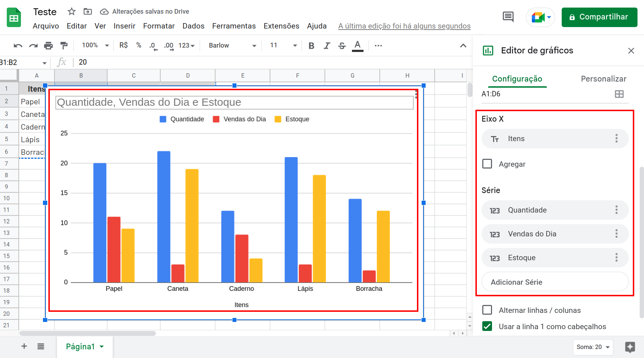This screenshot has width=644, height=358.
Task: Check the Agregar checkbox
Action: 487,164
